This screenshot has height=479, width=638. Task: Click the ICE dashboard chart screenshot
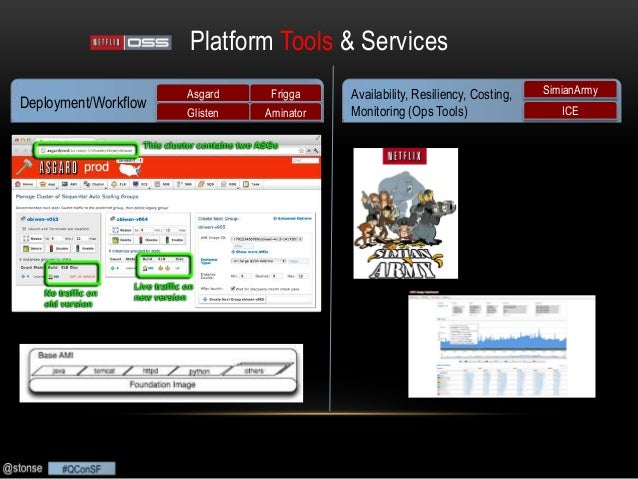tap(502, 346)
